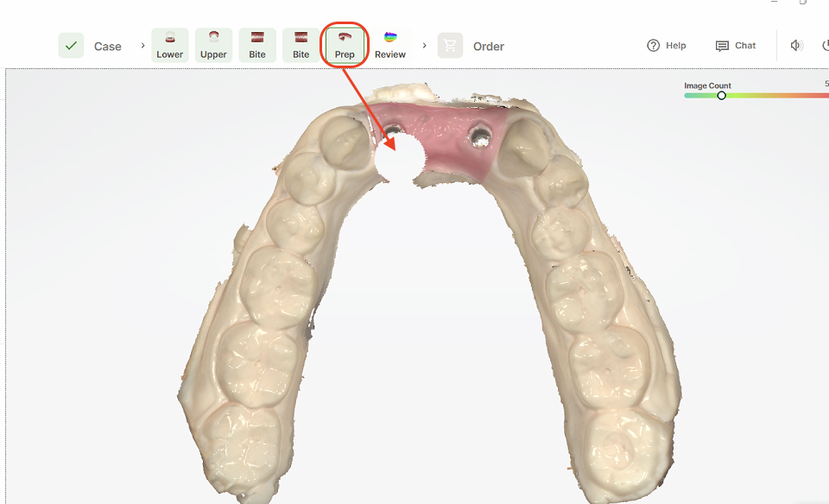This screenshot has width=829, height=504.
Task: Select the first Bite scan step
Action: click(257, 45)
